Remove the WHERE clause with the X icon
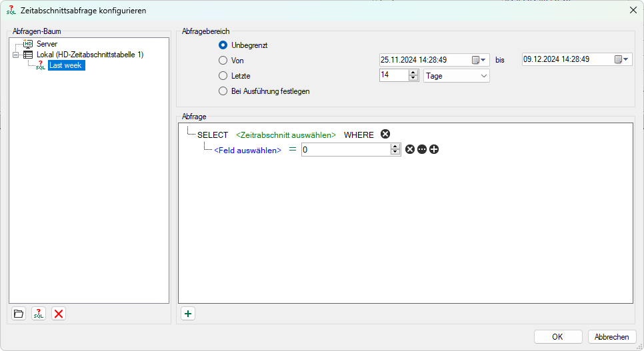The width and height of the screenshot is (644, 351). pyautogui.click(x=385, y=134)
